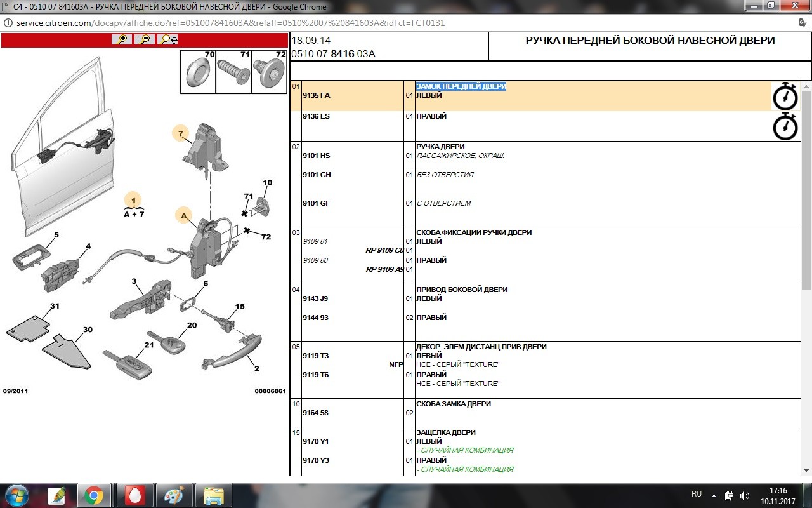The height and width of the screenshot is (508, 812).
Task: Select part number 9143 J9
Action: tap(315, 298)
